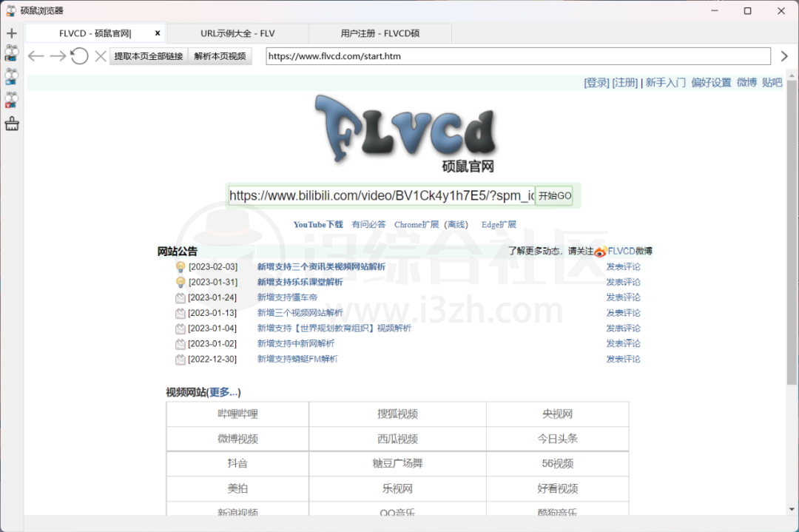Open announcement 新增支持中新网解析
The image size is (799, 532).
295,343
